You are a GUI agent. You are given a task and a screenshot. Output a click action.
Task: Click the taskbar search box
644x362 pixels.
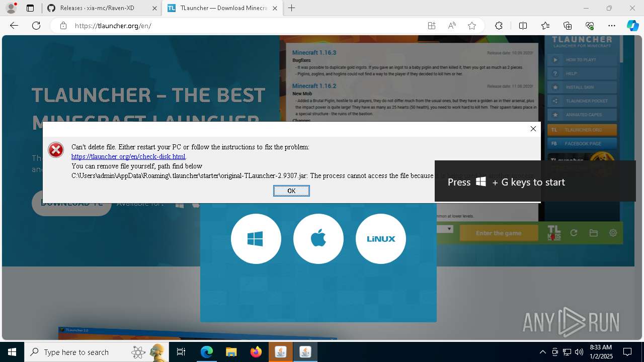click(x=97, y=352)
